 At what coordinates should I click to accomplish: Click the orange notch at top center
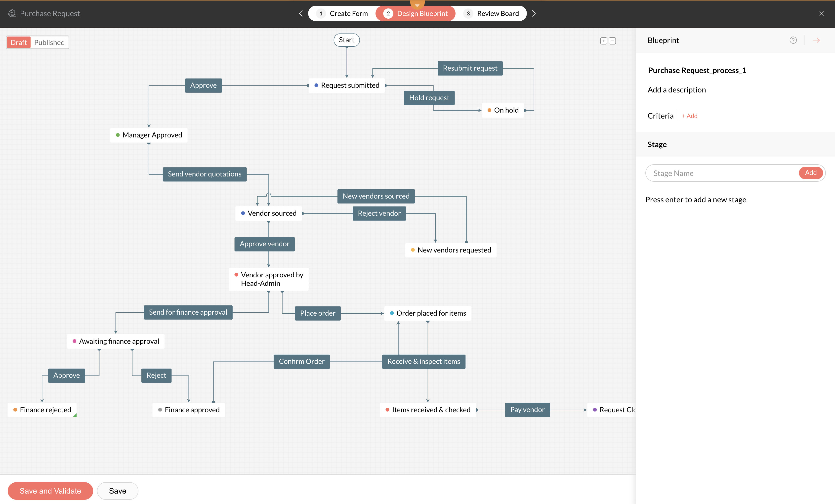click(x=417, y=4)
